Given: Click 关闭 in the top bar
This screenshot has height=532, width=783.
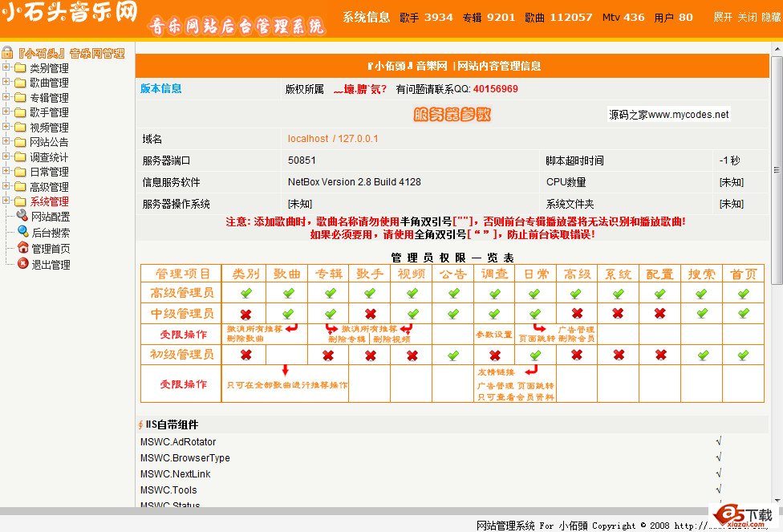Looking at the screenshot, I should 747,18.
